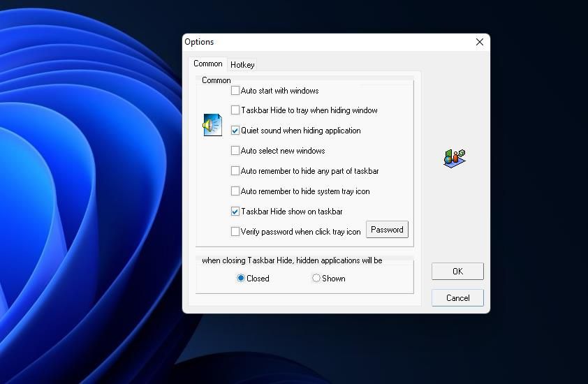This screenshot has width=588, height=384.
Task: Click the speaker sound document icon
Action: tap(212, 124)
